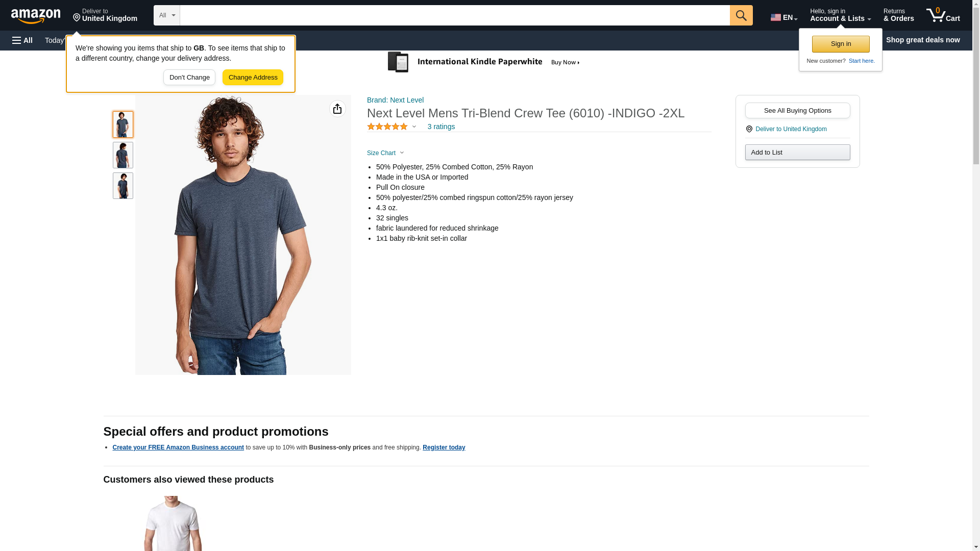Click into the search input field

(x=454, y=15)
